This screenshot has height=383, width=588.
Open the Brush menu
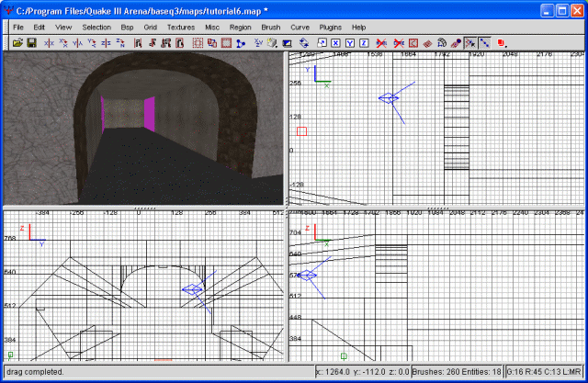271,28
